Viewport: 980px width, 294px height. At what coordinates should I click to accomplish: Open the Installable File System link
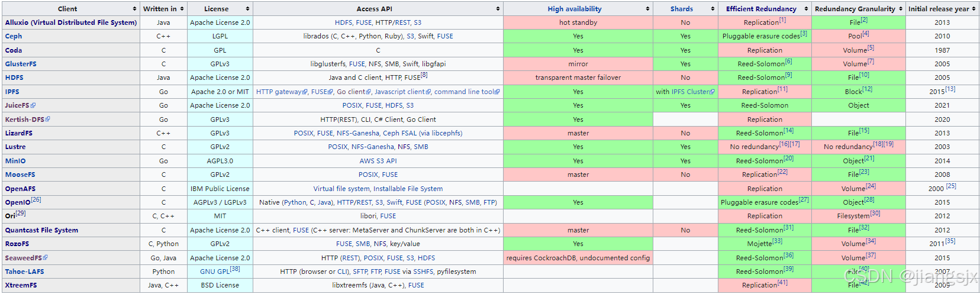[x=408, y=189]
